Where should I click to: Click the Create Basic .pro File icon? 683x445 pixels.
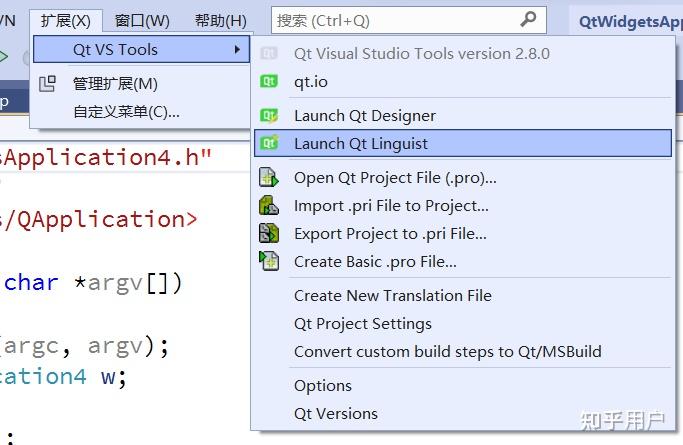[x=269, y=261]
